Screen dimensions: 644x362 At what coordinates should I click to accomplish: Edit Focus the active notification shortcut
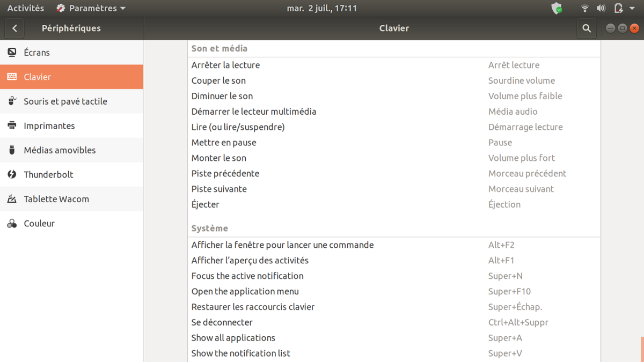point(394,276)
